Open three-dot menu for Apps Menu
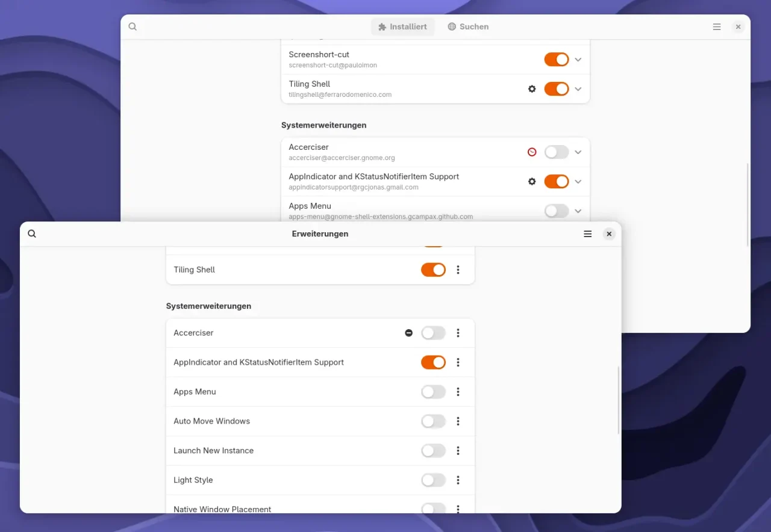The image size is (771, 532). [458, 392]
